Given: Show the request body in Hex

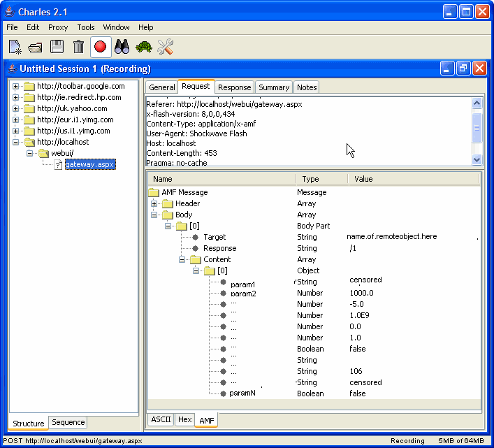Looking at the screenshot, I should point(184,419).
